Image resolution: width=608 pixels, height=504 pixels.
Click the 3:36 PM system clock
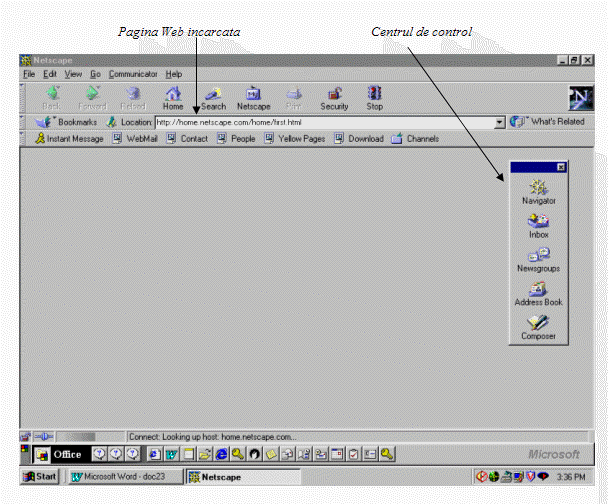pyautogui.click(x=571, y=477)
